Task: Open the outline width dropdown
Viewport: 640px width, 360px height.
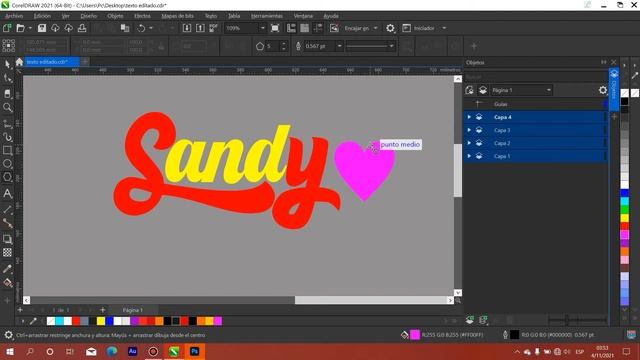Action: click(339, 46)
